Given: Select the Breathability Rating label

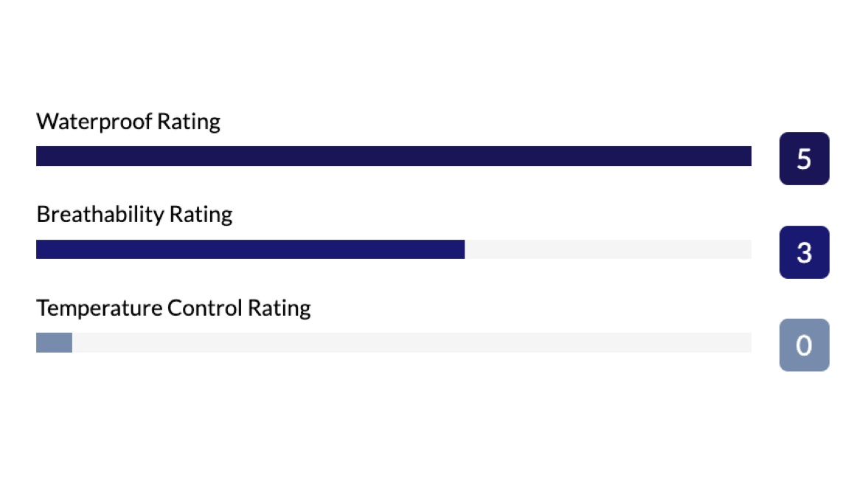Looking at the screenshot, I should (x=134, y=215).
